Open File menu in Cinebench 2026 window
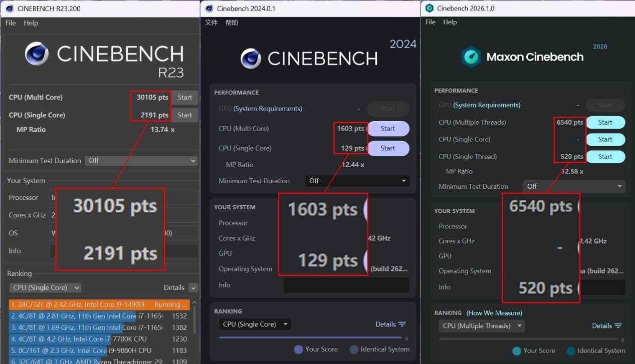635x364 pixels. pyautogui.click(x=431, y=22)
